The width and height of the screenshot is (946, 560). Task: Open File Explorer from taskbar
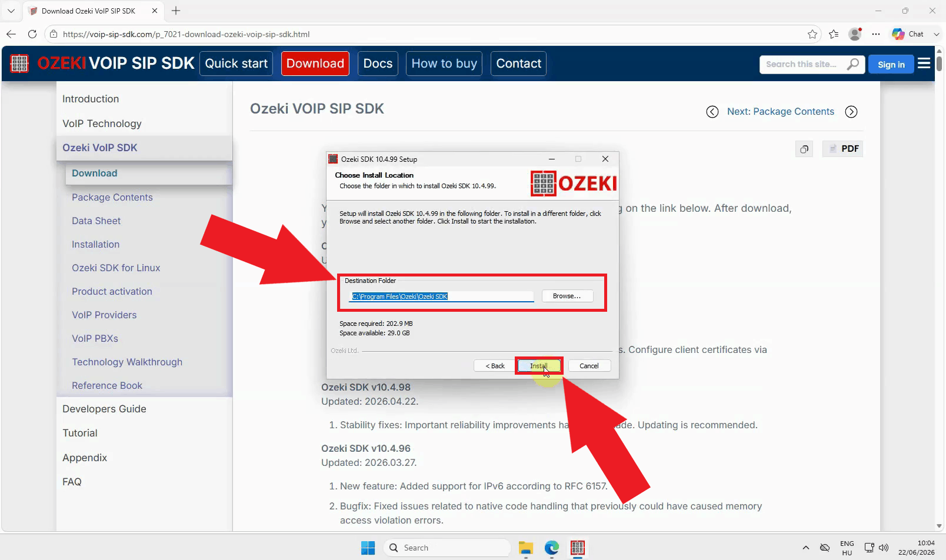[526, 548]
